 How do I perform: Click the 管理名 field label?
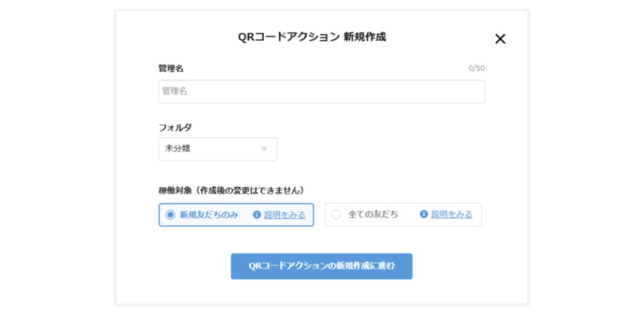(x=171, y=68)
